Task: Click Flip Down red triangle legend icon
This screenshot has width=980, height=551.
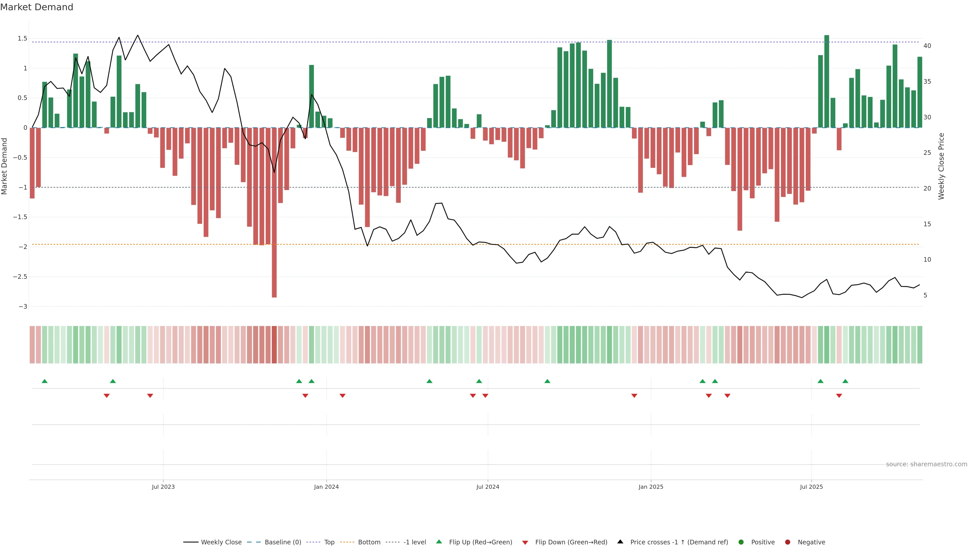Action: (525, 542)
